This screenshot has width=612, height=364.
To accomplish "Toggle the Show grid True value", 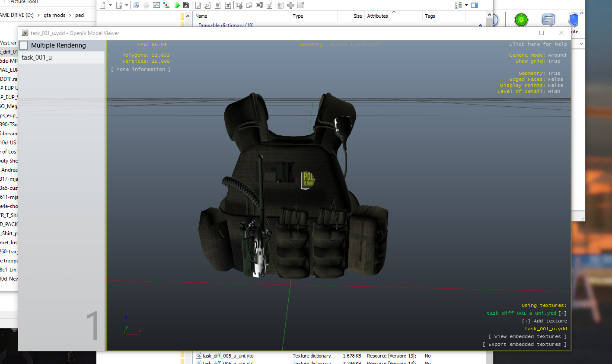I will click(554, 61).
